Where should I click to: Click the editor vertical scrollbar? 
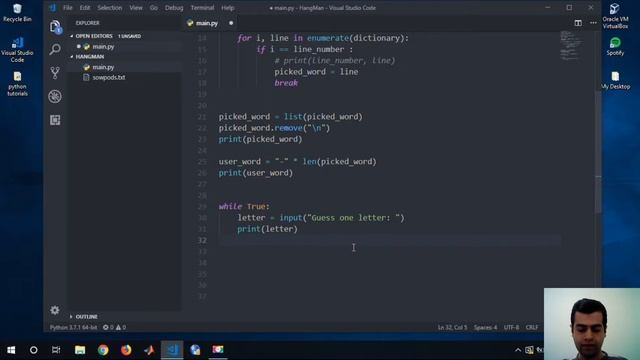[x=598, y=151]
